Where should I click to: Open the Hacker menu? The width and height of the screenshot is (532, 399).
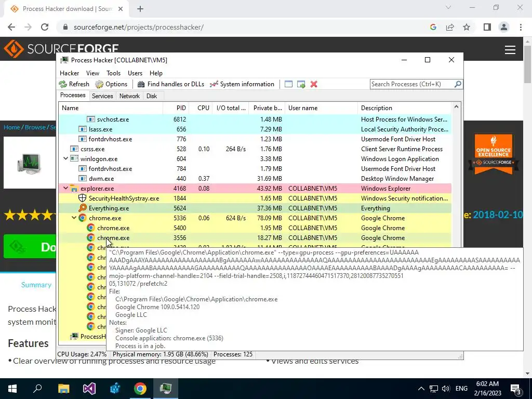pyautogui.click(x=69, y=73)
